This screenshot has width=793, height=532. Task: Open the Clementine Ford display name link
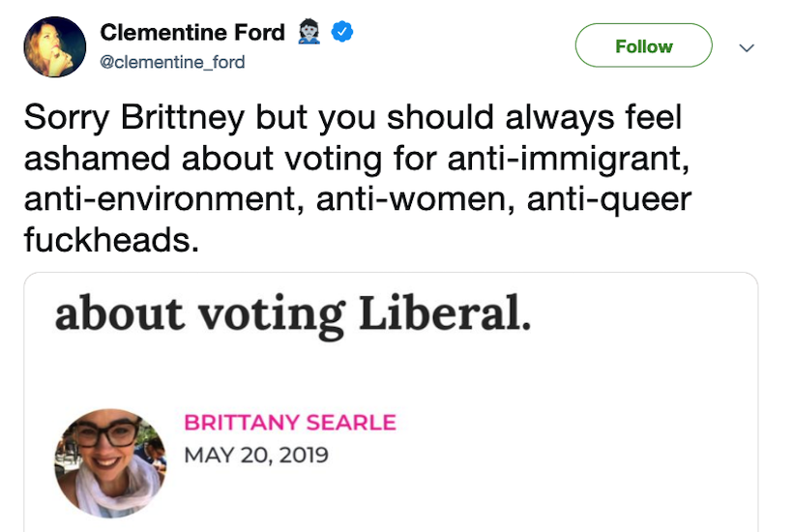192,33
